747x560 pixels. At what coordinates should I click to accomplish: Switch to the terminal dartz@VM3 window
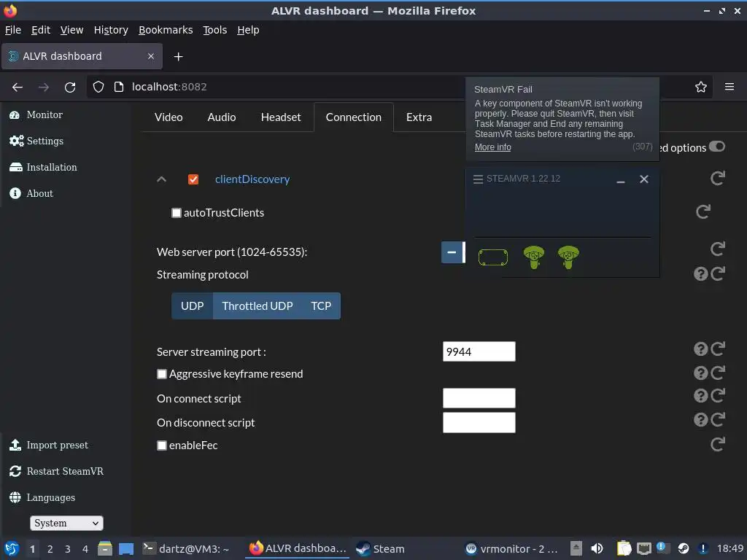(x=186, y=548)
